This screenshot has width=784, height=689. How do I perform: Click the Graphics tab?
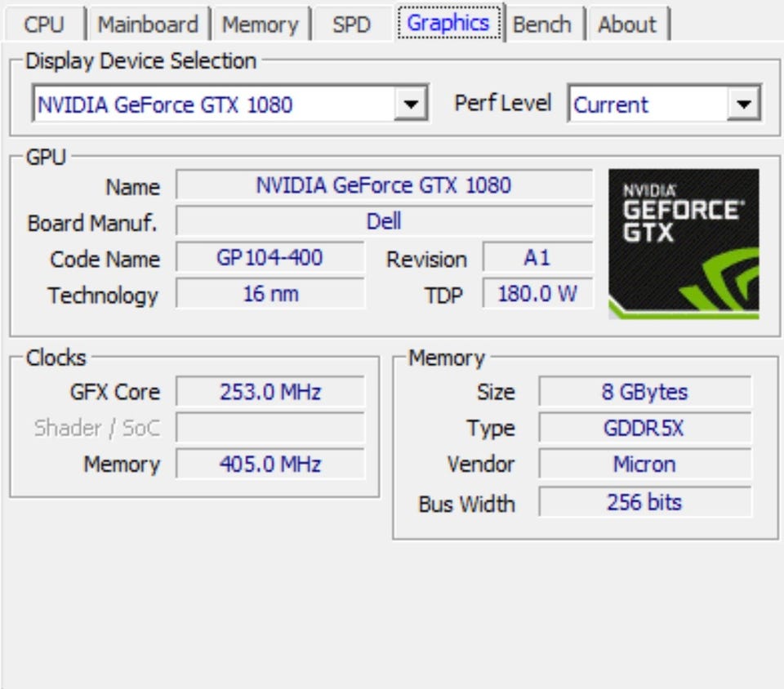(448, 23)
